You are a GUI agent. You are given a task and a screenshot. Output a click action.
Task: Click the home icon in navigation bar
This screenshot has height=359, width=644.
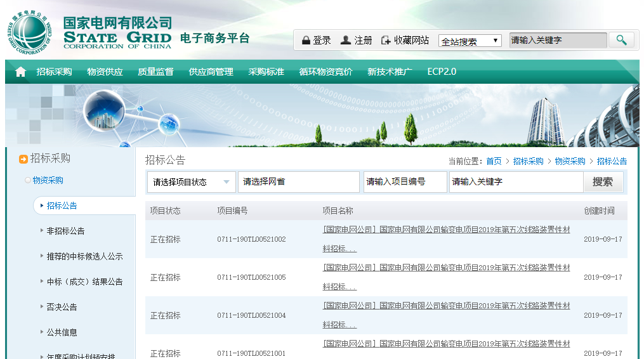click(20, 72)
